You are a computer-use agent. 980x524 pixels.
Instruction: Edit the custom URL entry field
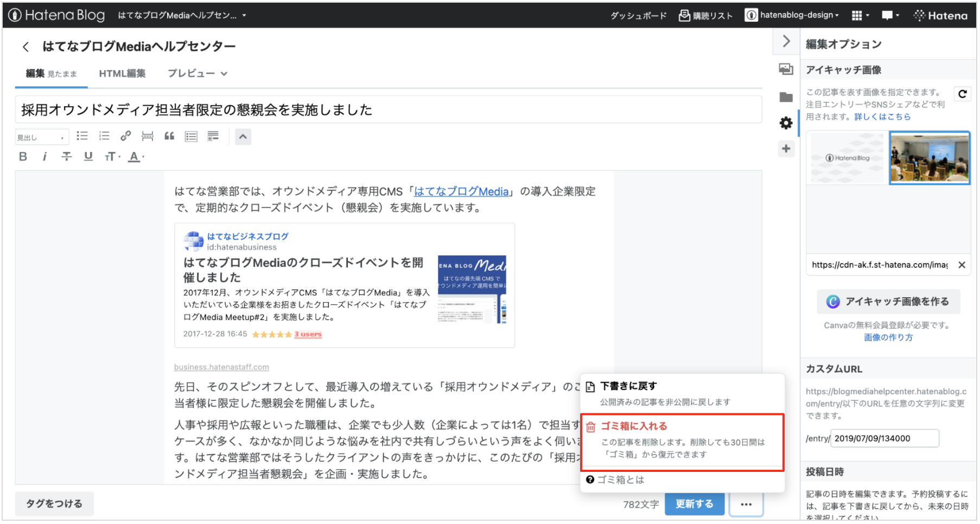click(884, 438)
